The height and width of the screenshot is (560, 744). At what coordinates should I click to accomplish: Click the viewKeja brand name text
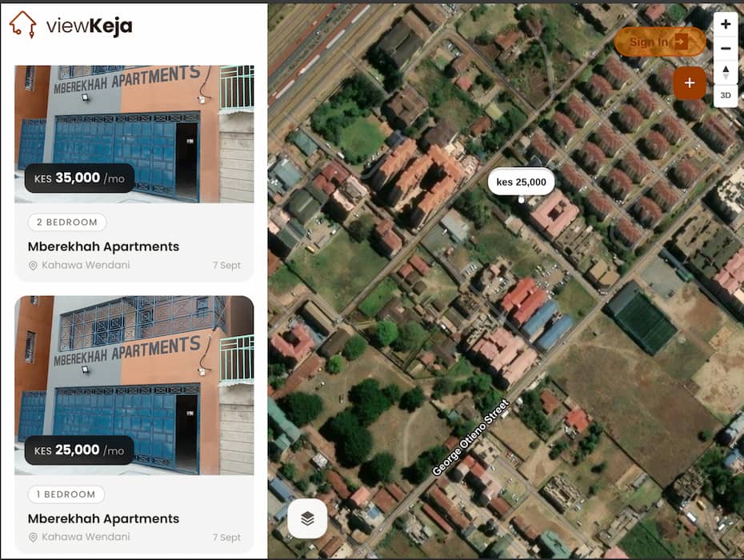coord(90,26)
